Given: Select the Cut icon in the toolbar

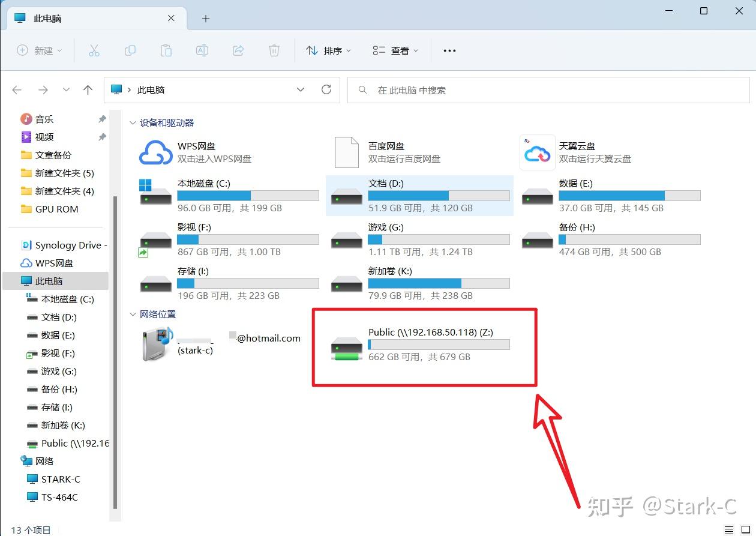Looking at the screenshot, I should click(94, 50).
